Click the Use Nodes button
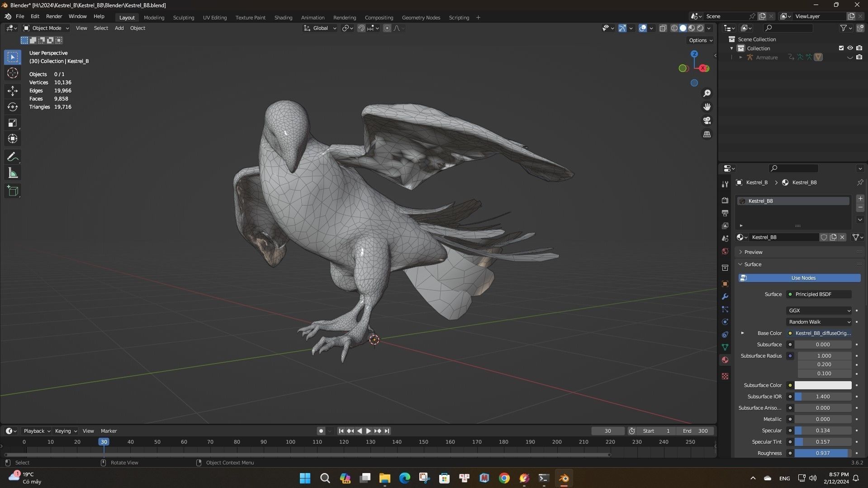Image resolution: width=868 pixels, height=488 pixels. tap(799, 278)
